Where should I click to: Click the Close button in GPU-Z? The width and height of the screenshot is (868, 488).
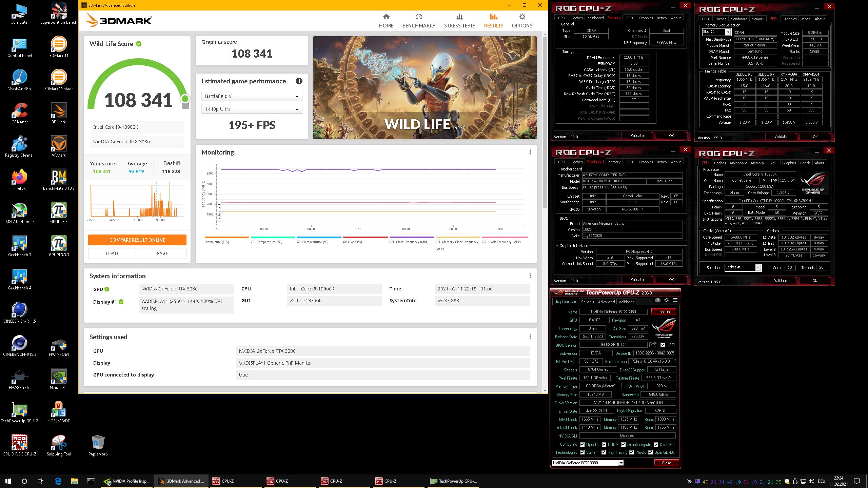tap(666, 463)
